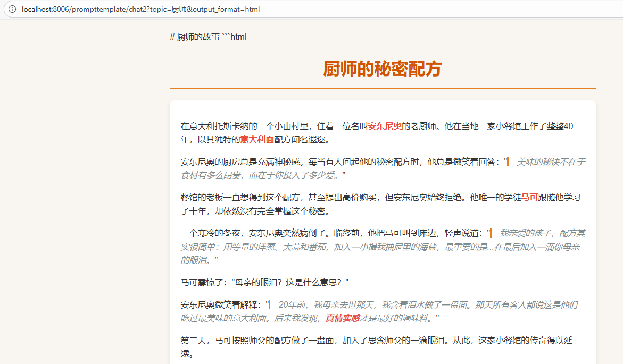Click the text '# 厨师的故事 ```html'
623x364 pixels.
click(208, 37)
